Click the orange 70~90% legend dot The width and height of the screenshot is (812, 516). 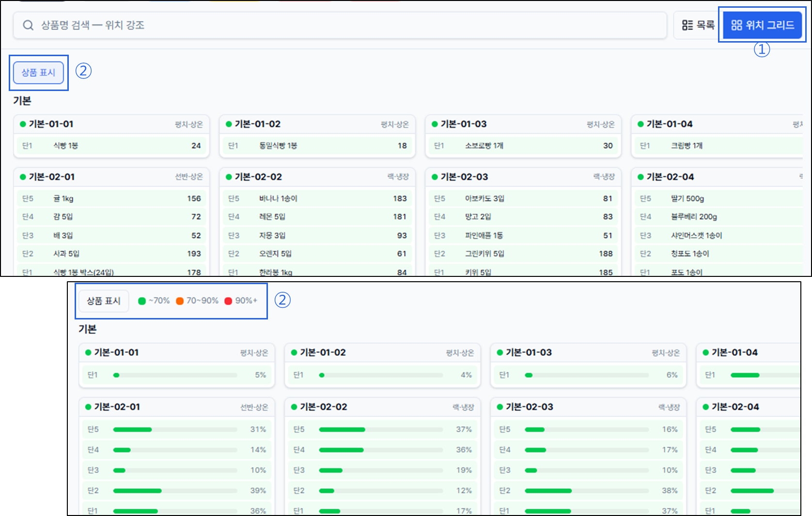click(x=180, y=301)
